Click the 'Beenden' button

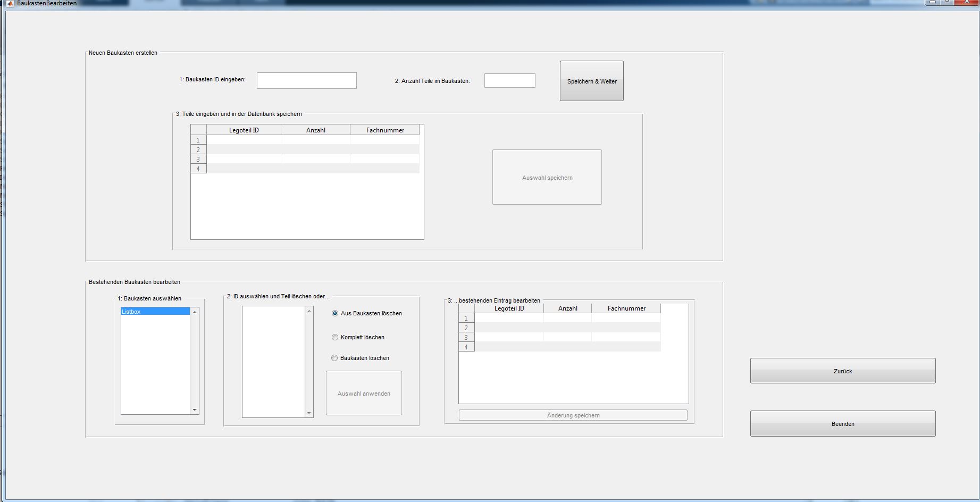tap(842, 423)
